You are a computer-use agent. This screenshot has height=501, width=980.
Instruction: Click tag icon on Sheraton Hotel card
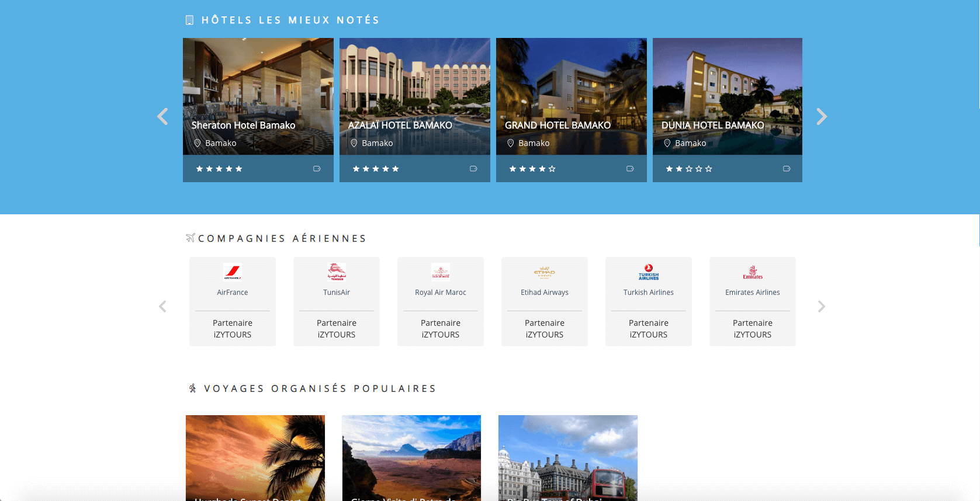coord(317,169)
